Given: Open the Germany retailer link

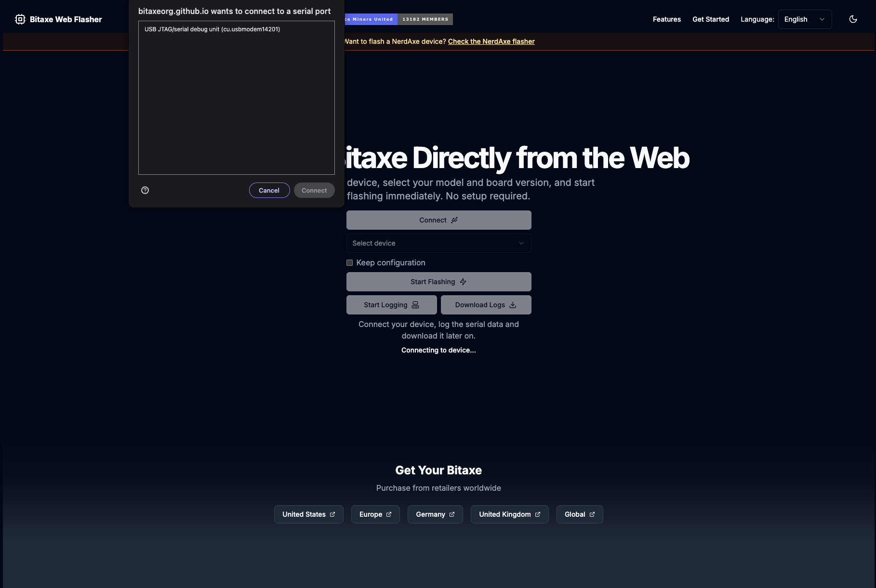Looking at the screenshot, I should click(435, 514).
